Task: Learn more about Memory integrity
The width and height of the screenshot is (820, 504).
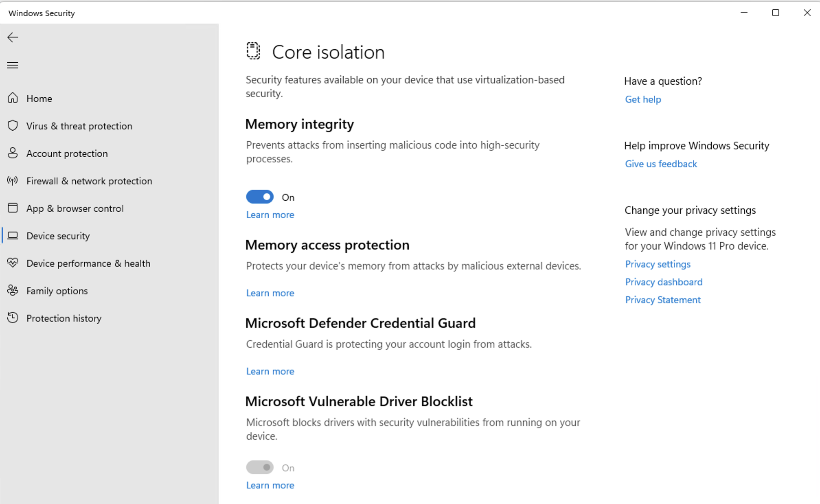Action: 270,215
